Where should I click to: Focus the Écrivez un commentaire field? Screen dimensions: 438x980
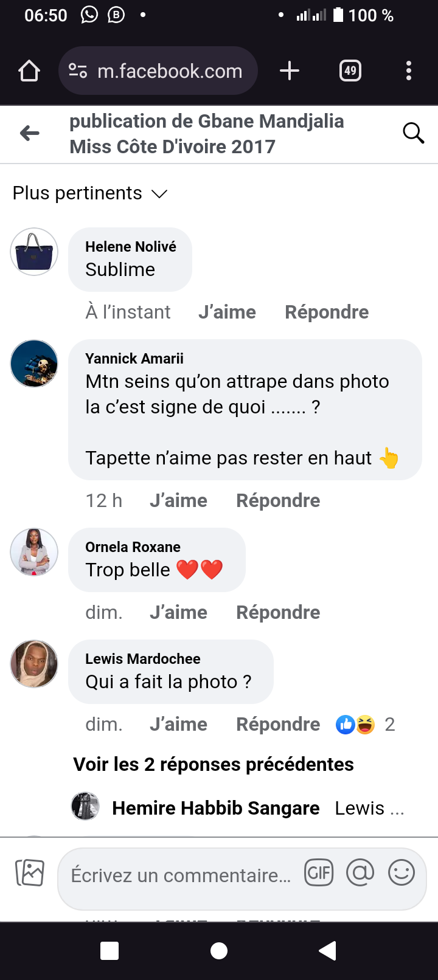[x=181, y=875]
